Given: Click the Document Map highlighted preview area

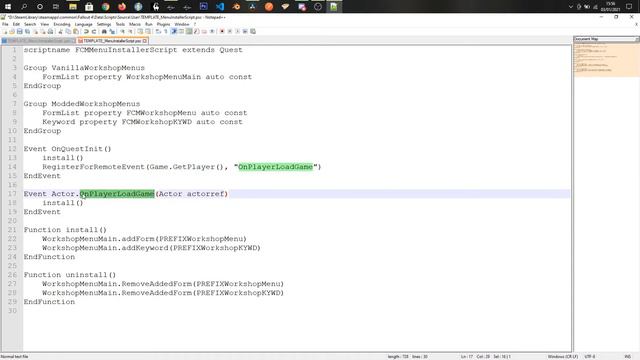Looking at the screenshot, I should tap(607, 60).
